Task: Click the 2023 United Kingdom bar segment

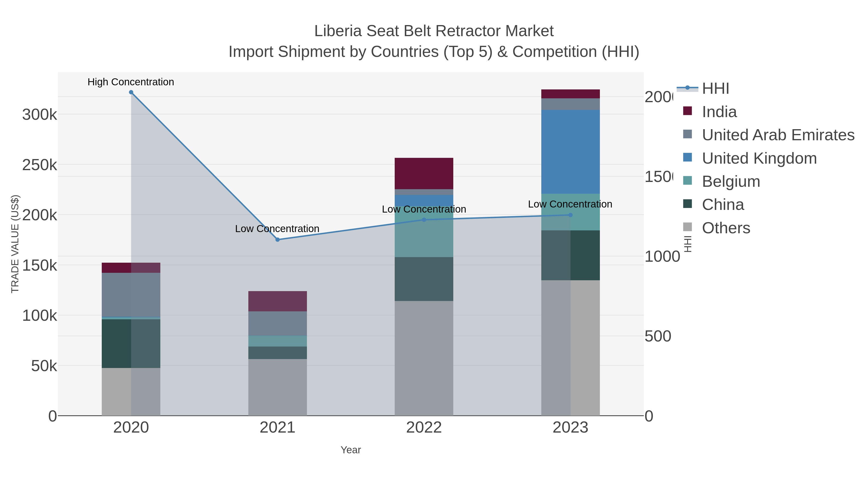Action: pyautogui.click(x=570, y=152)
